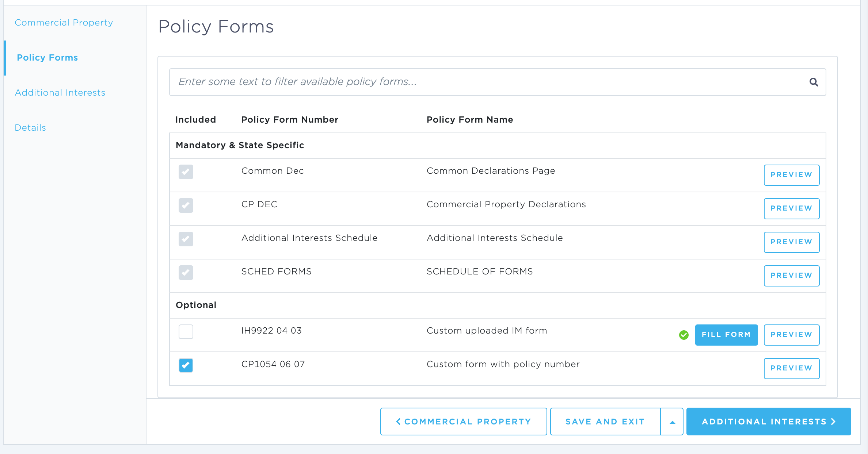Click green checkmark status icon beside Fill Form
868x454 pixels.
pos(684,335)
